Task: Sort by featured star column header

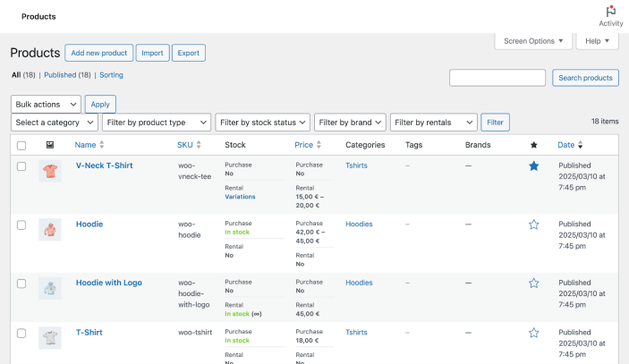Action: pyautogui.click(x=534, y=145)
